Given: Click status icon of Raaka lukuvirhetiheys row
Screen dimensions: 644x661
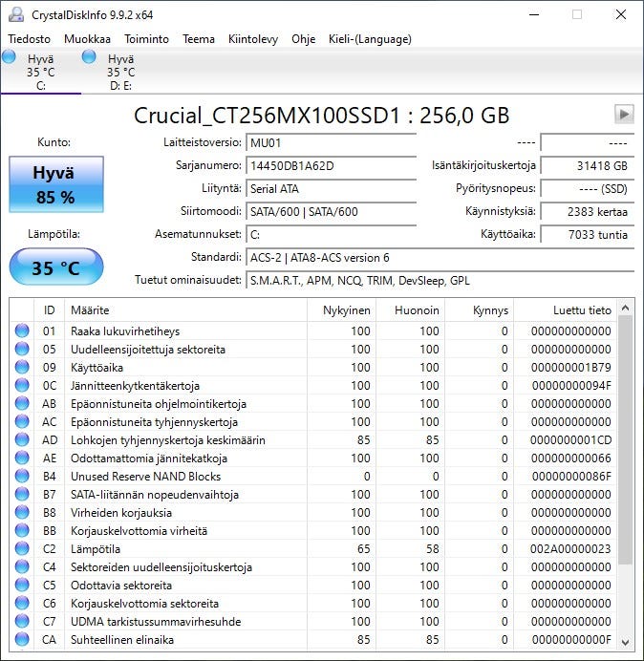Looking at the screenshot, I should coord(22,330).
